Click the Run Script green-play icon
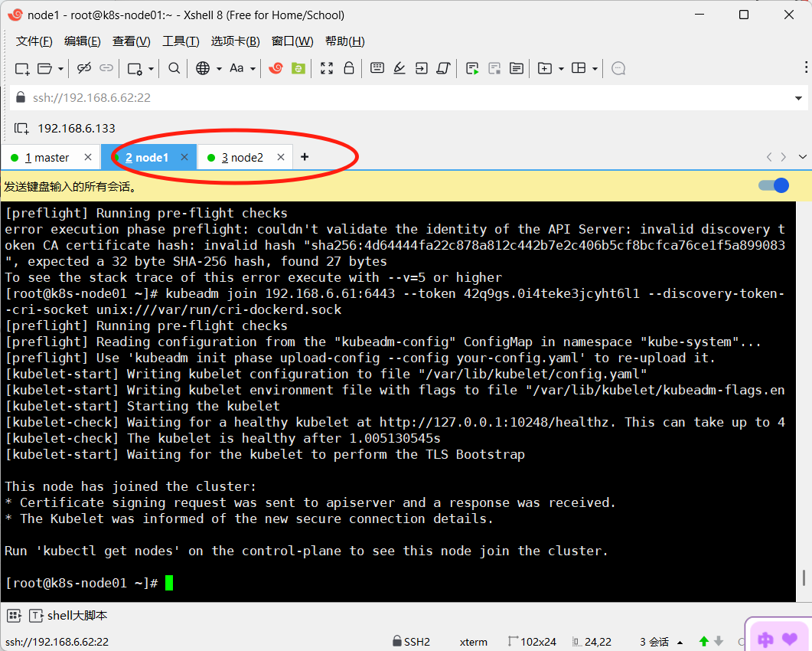 [x=472, y=68]
